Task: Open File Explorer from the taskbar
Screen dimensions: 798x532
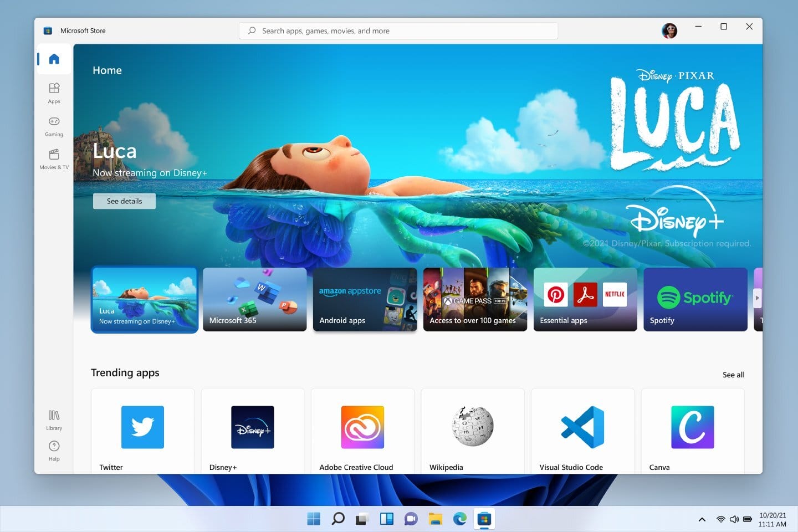Action: pyautogui.click(x=435, y=519)
